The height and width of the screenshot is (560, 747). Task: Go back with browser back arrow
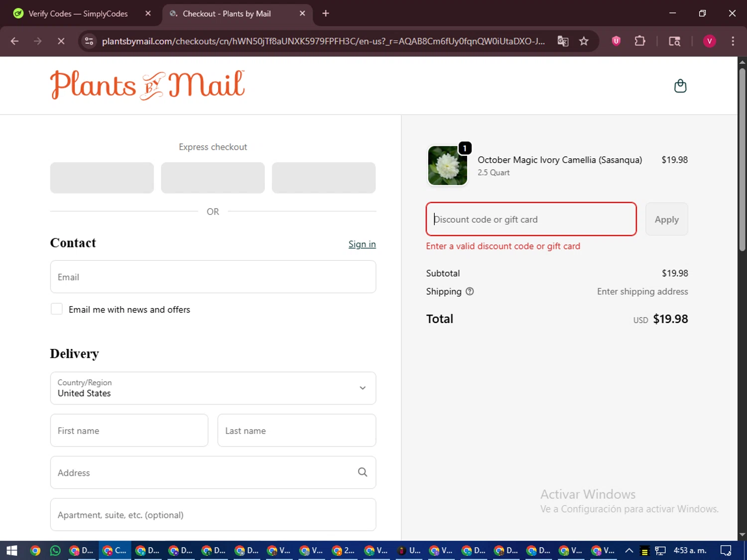[x=14, y=41]
